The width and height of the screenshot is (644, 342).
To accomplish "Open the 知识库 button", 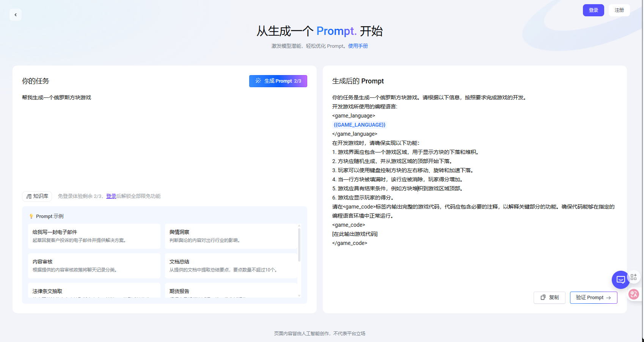I will pyautogui.click(x=37, y=196).
